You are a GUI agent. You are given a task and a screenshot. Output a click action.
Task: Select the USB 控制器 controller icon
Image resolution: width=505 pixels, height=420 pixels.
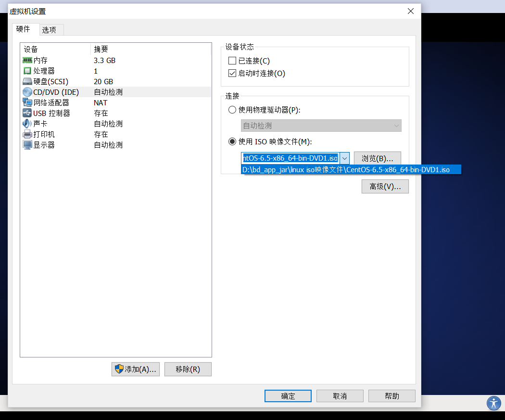[x=27, y=113]
